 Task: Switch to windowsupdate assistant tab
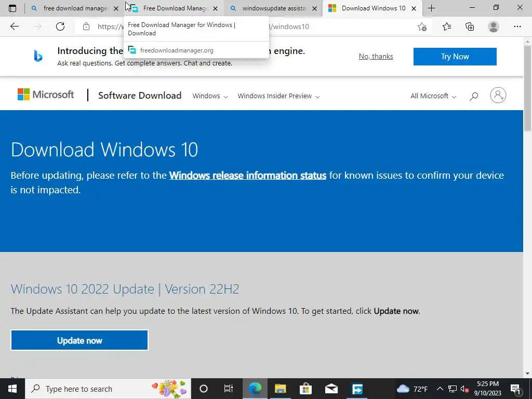(273, 8)
